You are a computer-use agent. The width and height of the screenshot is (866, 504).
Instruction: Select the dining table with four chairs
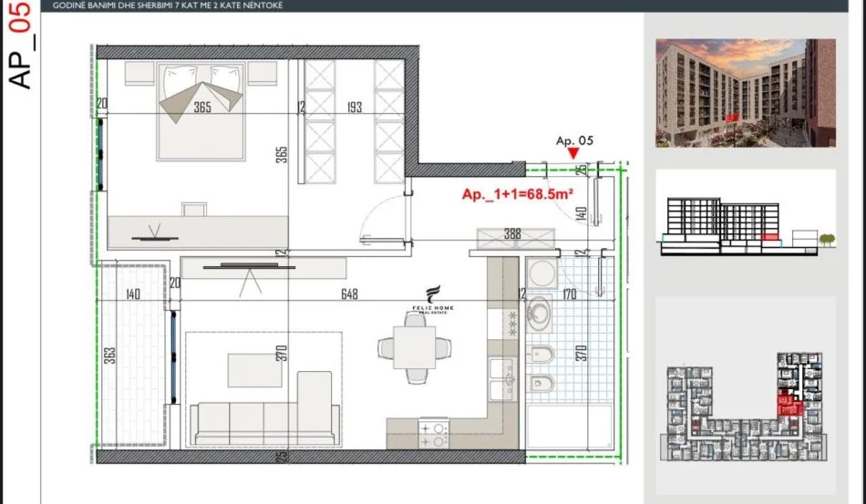[416, 346]
